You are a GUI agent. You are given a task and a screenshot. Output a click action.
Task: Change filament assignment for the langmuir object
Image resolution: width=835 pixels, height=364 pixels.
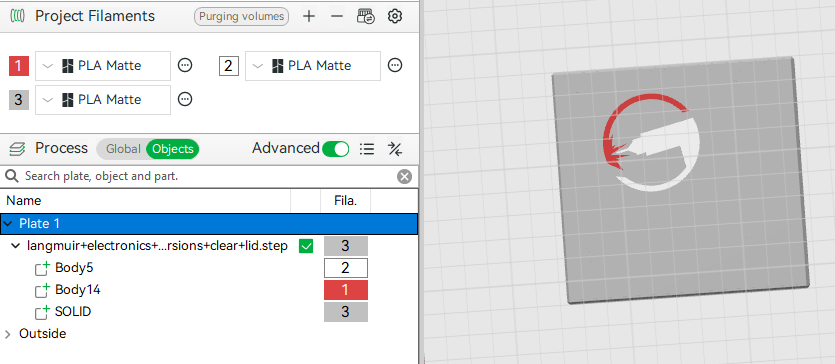[346, 246]
